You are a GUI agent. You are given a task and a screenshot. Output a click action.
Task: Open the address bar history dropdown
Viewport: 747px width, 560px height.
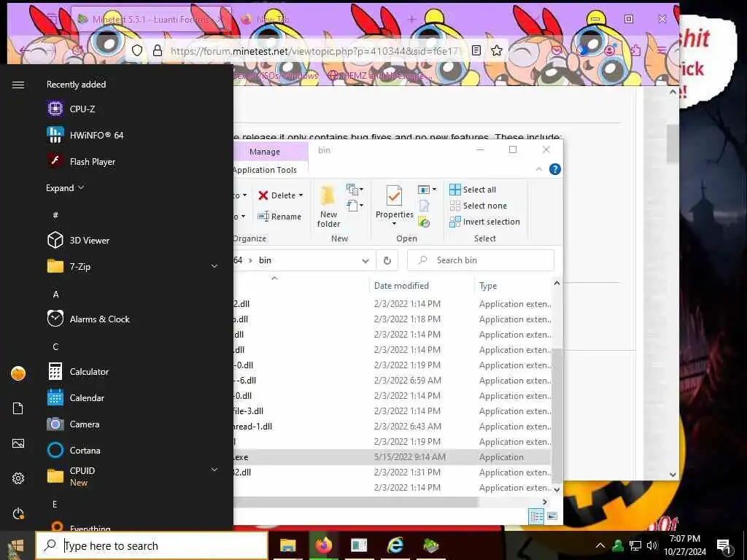365,260
